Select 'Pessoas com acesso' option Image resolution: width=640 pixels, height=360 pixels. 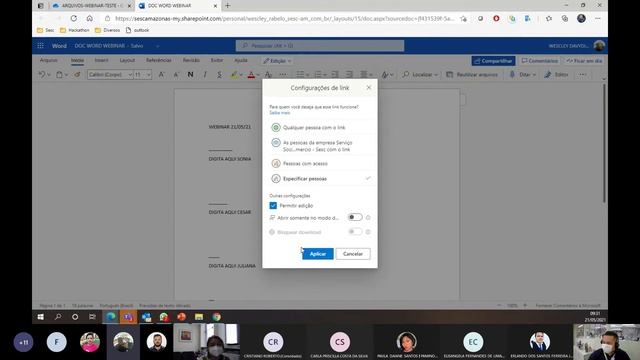click(320, 163)
